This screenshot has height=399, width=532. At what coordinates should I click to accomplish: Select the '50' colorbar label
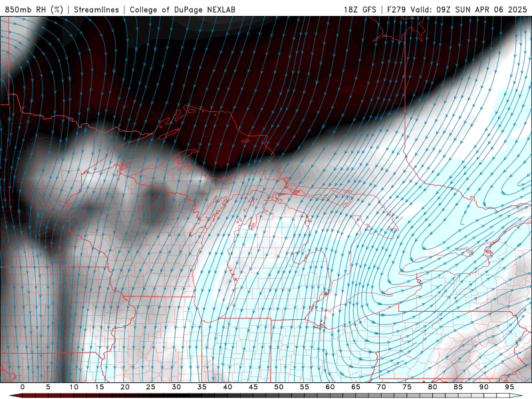pyautogui.click(x=279, y=387)
